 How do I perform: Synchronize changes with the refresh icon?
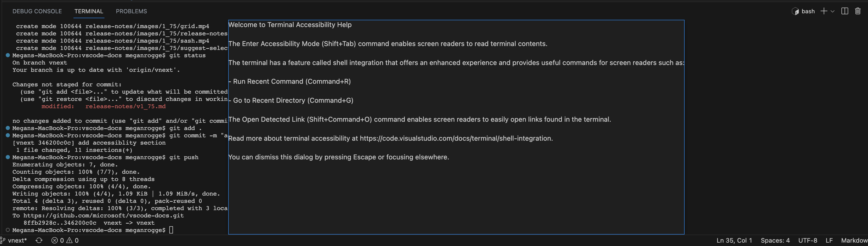[39, 240]
